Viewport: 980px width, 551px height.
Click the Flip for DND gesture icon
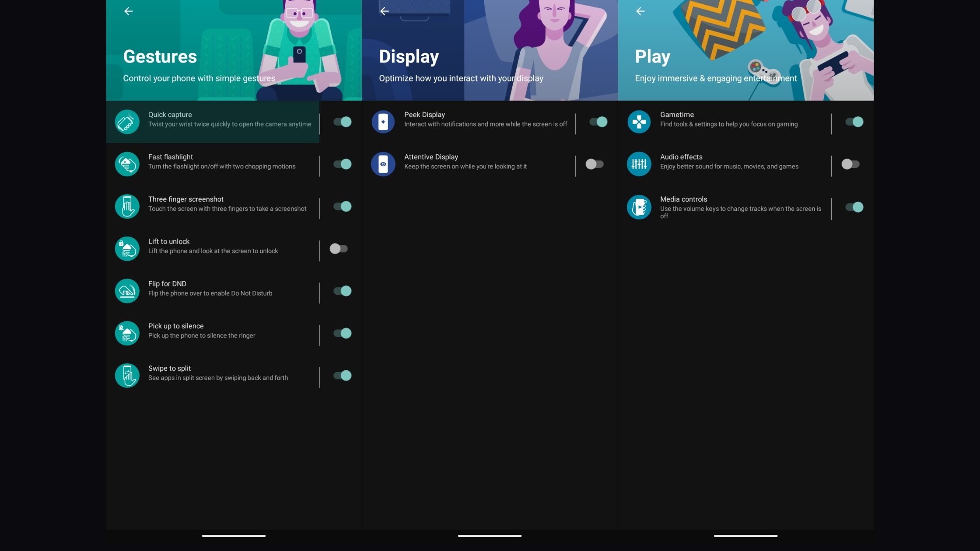click(127, 291)
